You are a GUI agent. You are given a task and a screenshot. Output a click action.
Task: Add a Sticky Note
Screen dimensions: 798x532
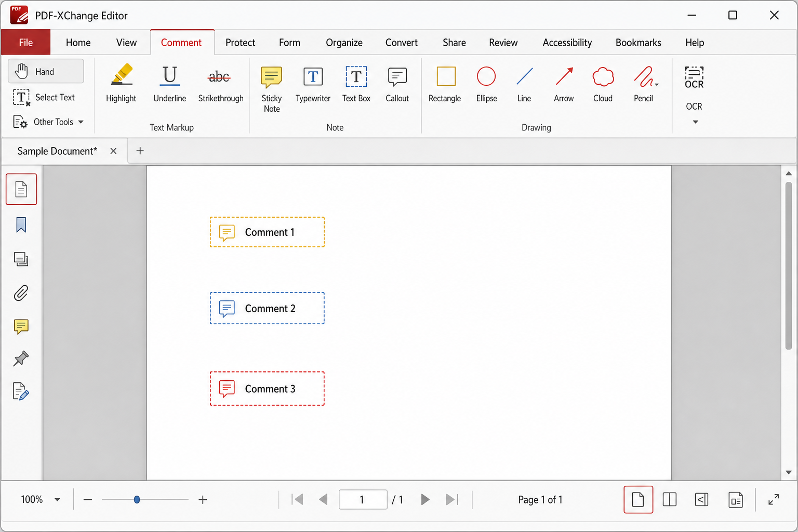click(271, 89)
